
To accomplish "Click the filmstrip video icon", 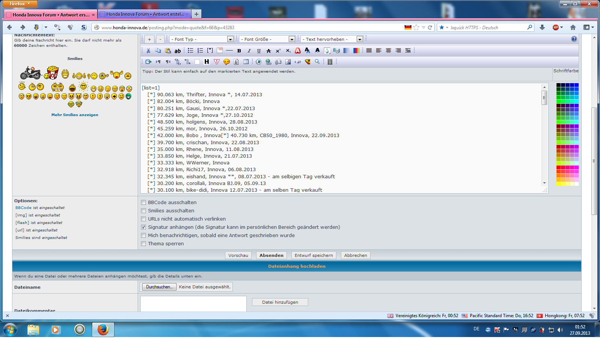I will tap(330, 62).
